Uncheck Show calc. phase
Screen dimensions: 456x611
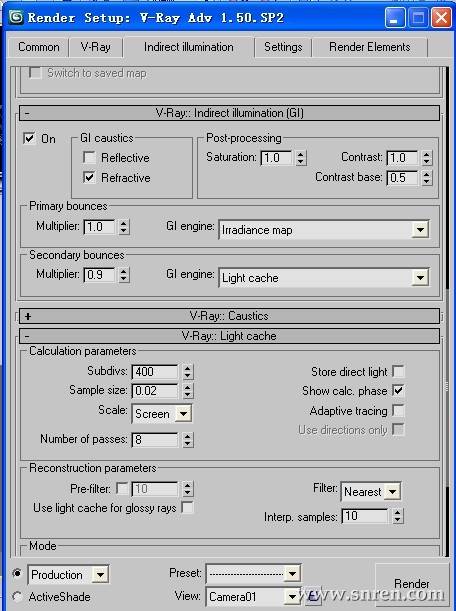click(398, 390)
